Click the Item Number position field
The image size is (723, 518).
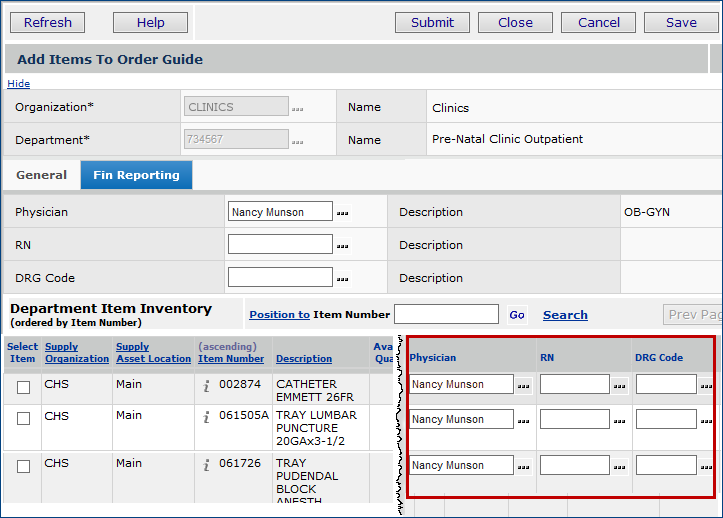point(445,315)
